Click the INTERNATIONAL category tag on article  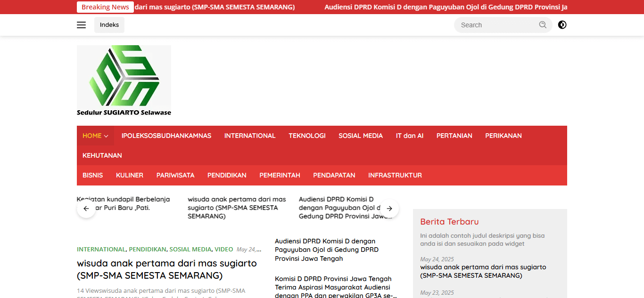click(101, 250)
